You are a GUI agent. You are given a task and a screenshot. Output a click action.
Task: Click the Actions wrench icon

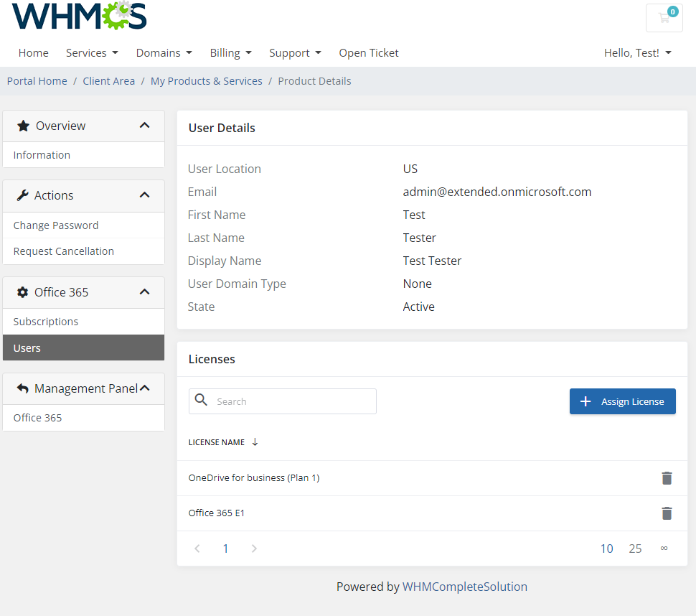pyautogui.click(x=23, y=195)
